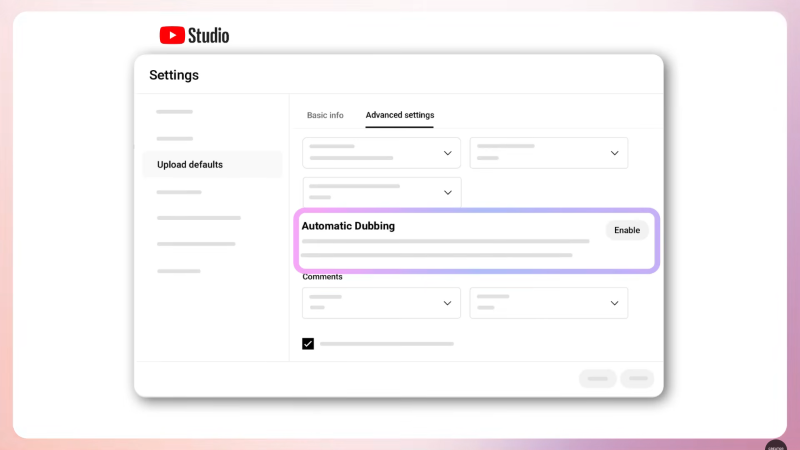Open the Advanced settings tab
800x450 pixels.
pyautogui.click(x=400, y=115)
